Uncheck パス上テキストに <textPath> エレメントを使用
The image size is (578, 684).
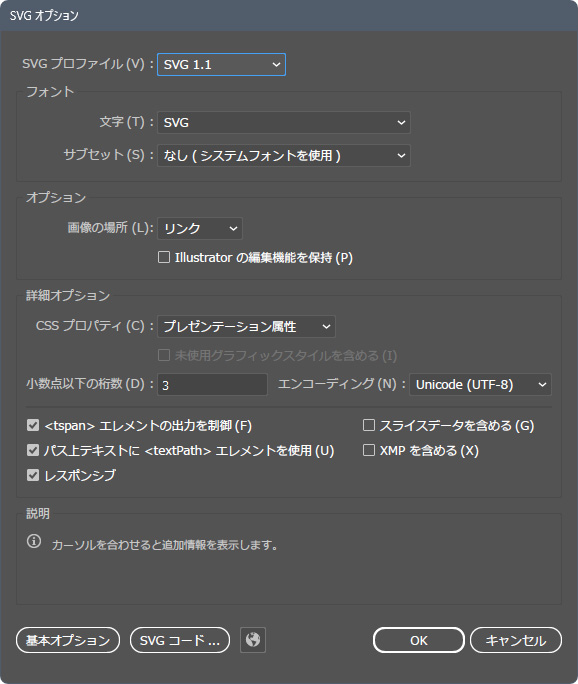[33, 450]
